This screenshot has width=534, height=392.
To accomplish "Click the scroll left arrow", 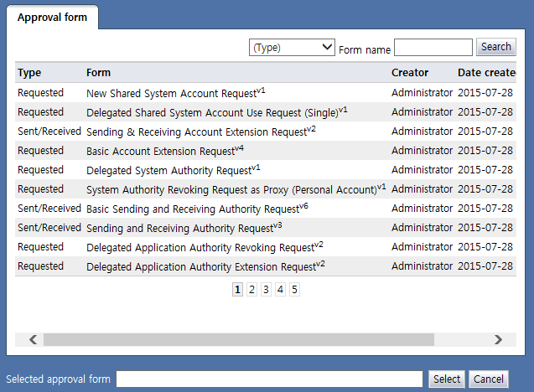I will [34, 339].
